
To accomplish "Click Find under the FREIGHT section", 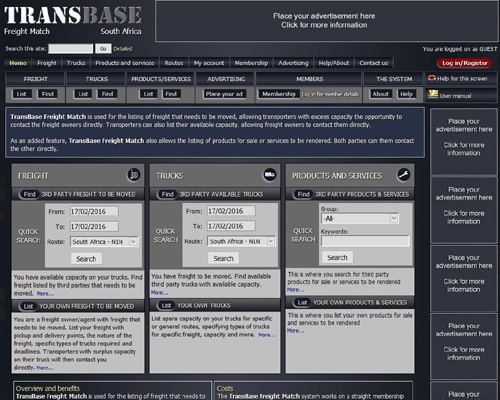I will click(x=47, y=94).
